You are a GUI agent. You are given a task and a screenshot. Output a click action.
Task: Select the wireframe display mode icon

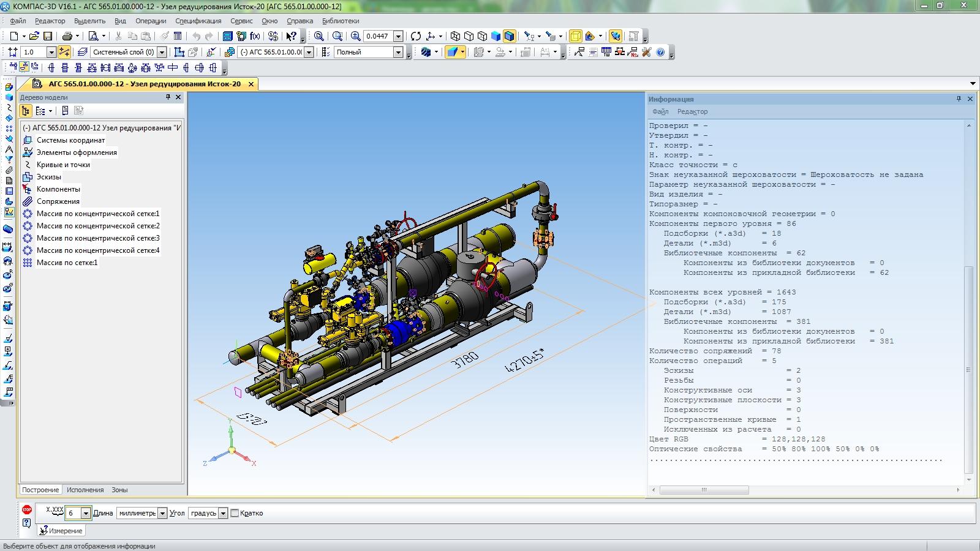point(455,36)
